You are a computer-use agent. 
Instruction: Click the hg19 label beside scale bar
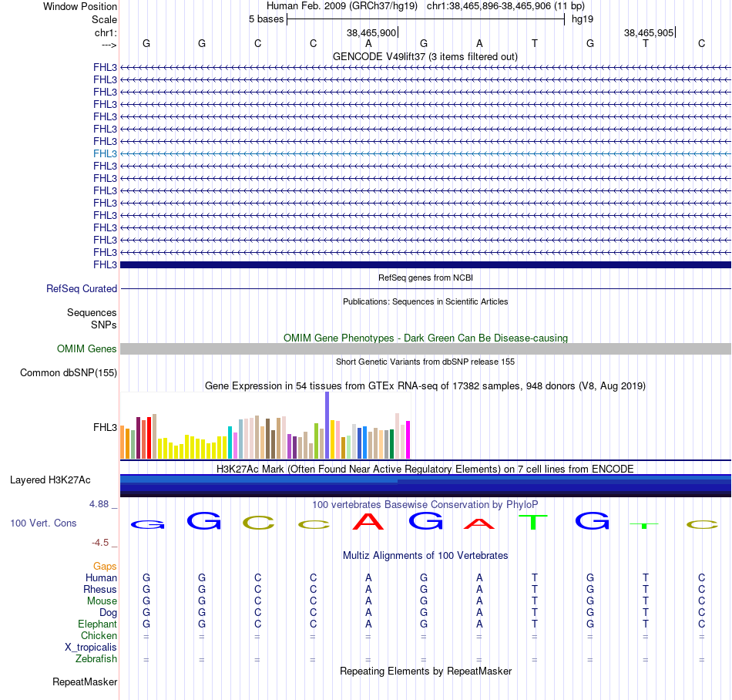[583, 19]
